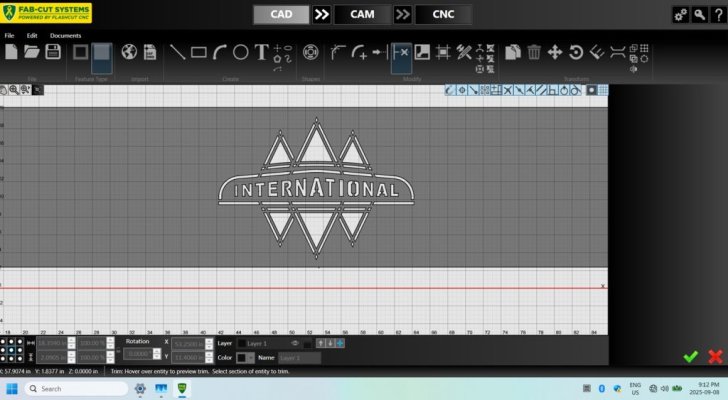Screen dimensions: 728x400
Task: Select the center anchor point in grid
Action: [x=12, y=350]
